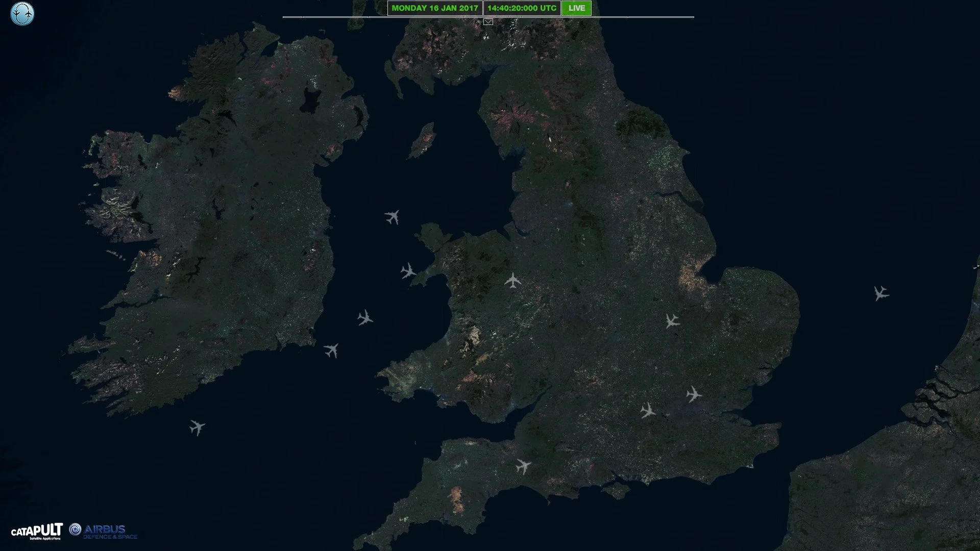Click the globe flight logo icon
Screen dimensions: 980x551
pyautogui.click(x=22, y=14)
